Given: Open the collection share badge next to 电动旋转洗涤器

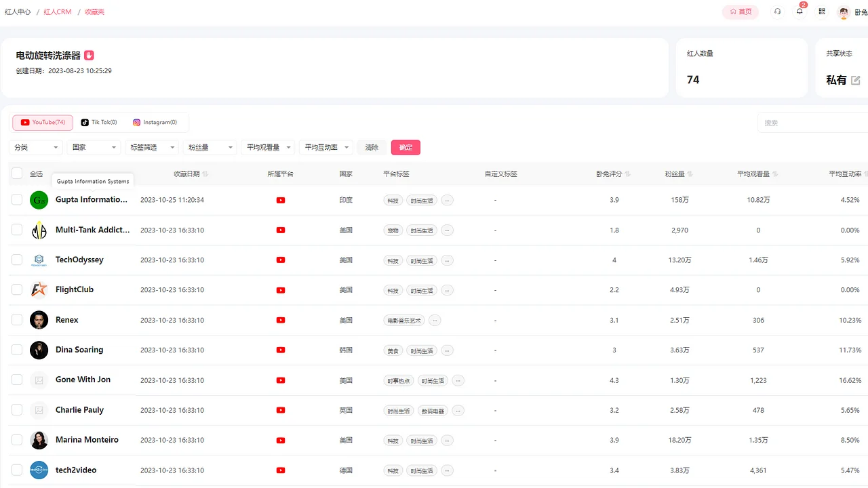Looking at the screenshot, I should (89, 55).
